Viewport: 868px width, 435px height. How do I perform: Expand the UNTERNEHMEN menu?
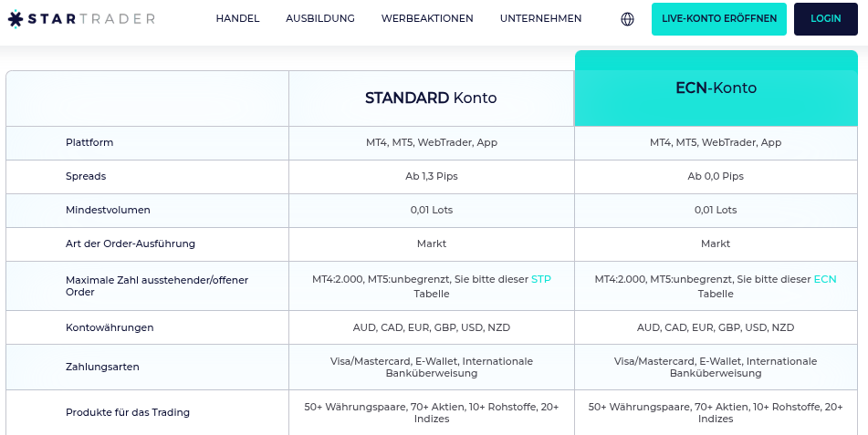(x=540, y=19)
